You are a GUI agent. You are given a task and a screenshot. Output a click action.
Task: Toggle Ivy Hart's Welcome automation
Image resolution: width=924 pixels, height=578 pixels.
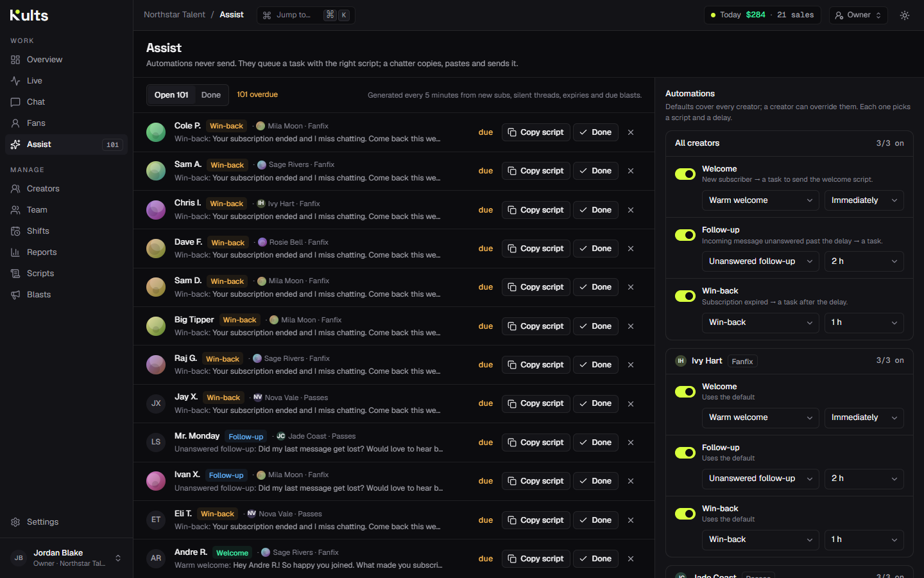tap(685, 392)
